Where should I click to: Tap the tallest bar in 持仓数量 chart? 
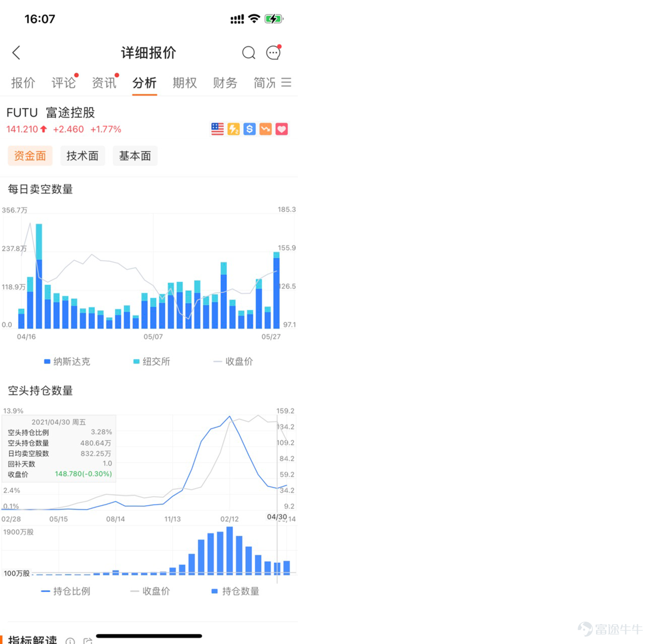pos(229,550)
